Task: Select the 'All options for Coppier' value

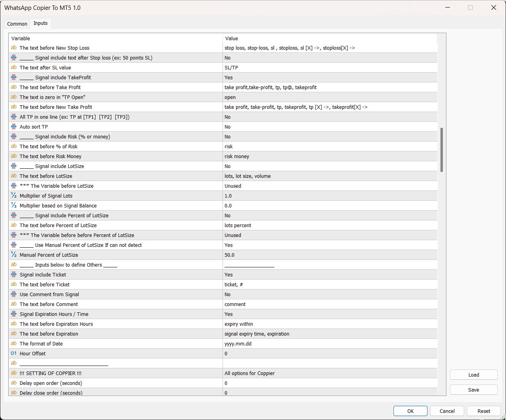Action: coord(330,373)
